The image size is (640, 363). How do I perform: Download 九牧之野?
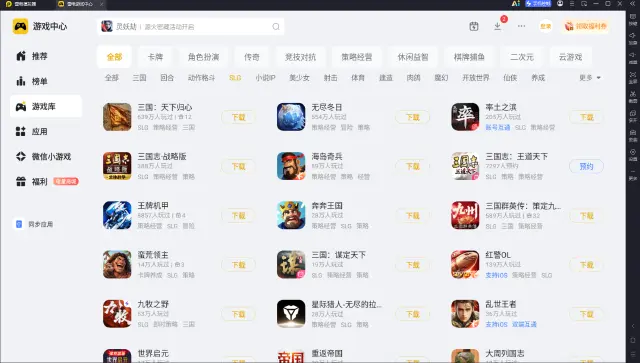click(238, 314)
